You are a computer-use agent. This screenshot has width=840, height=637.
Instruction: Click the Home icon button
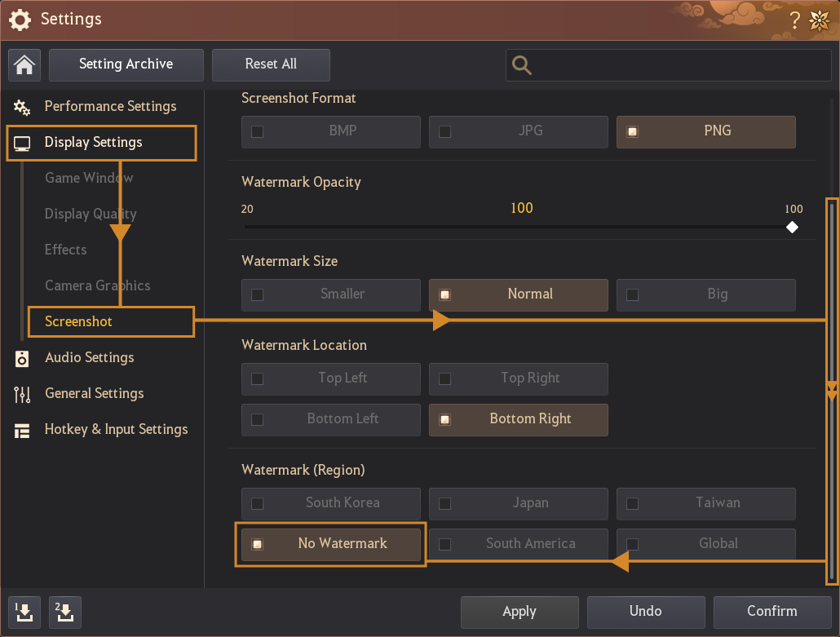click(x=24, y=65)
